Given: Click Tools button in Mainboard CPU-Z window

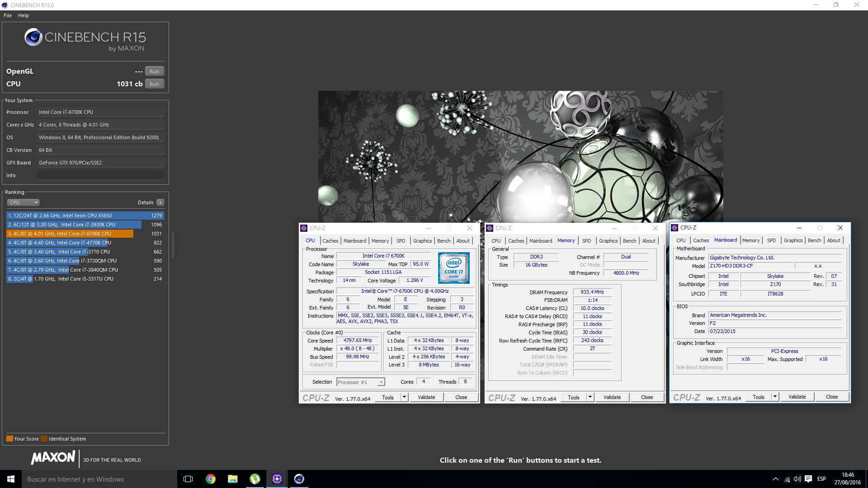Looking at the screenshot, I should pos(759,397).
